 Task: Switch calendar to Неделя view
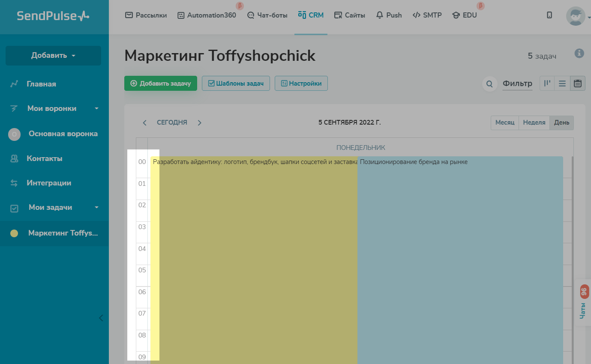click(x=534, y=122)
